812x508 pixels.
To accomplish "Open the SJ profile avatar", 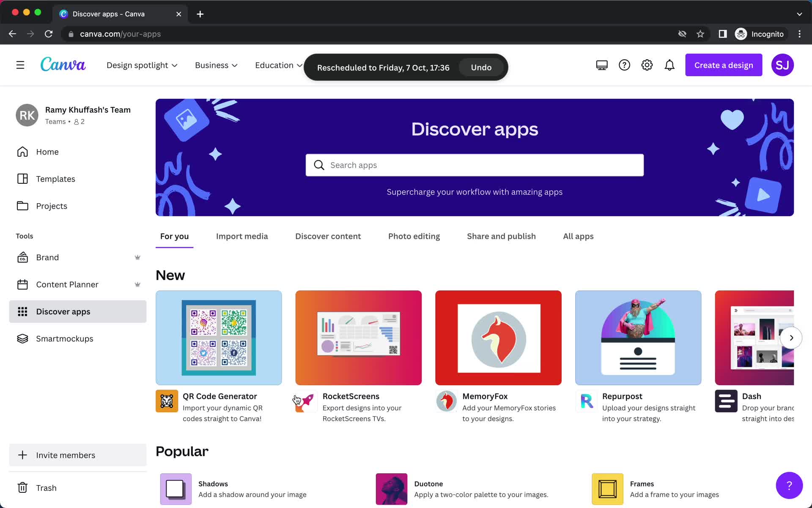I will tap(782, 65).
